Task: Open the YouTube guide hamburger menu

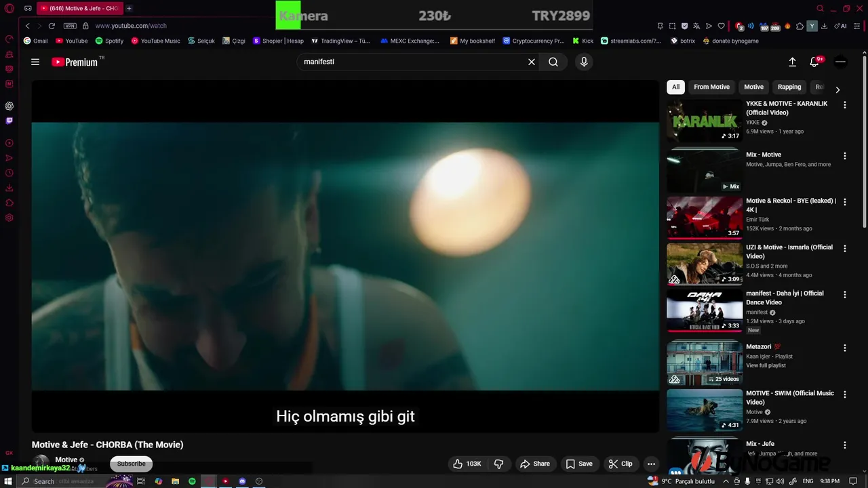Action: [x=35, y=62]
